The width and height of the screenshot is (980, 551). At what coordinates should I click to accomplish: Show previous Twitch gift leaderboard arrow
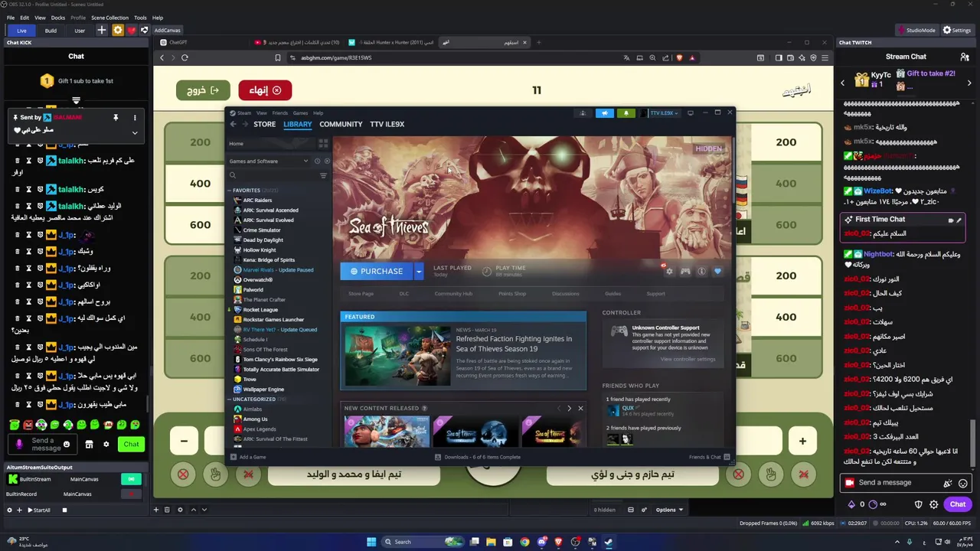(x=843, y=82)
